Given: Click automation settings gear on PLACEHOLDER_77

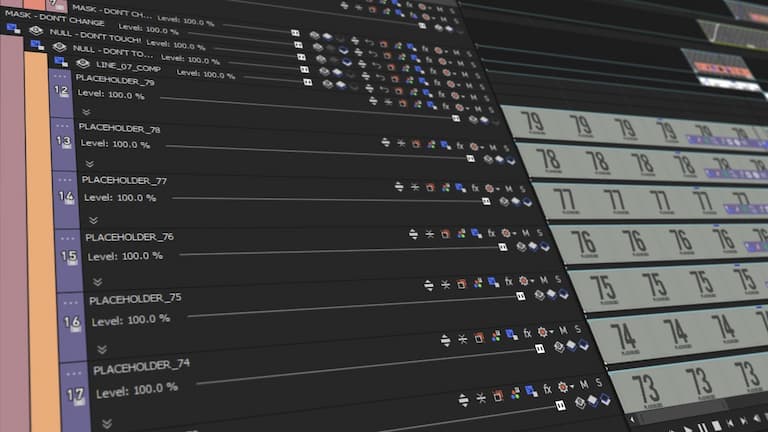Looking at the screenshot, I should tap(489, 189).
